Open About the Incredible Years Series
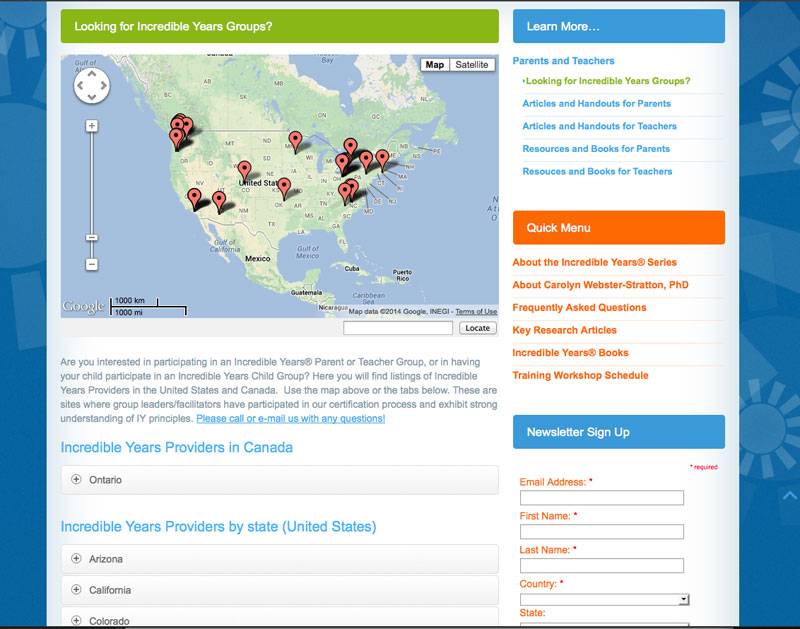Screen dimensions: 800x629 tap(594, 262)
